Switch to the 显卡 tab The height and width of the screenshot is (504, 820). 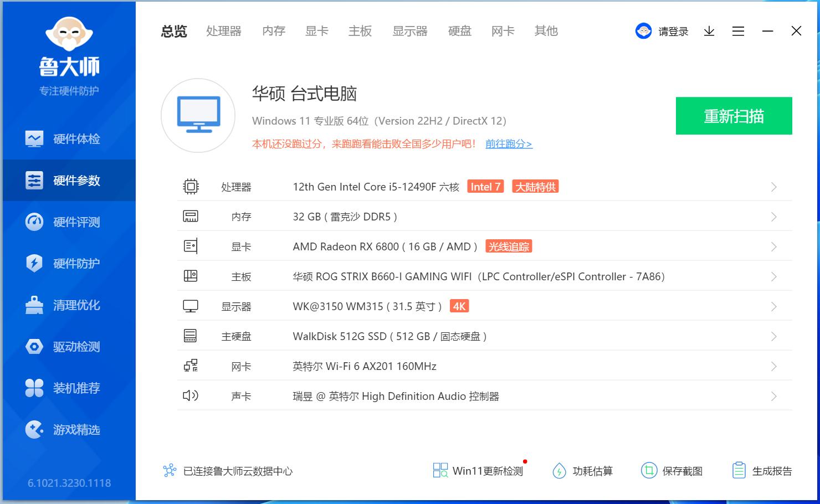(x=316, y=31)
